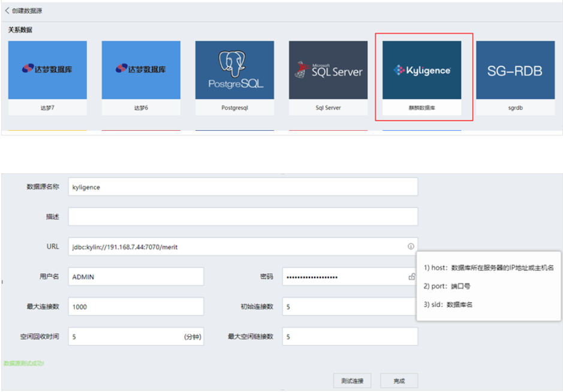
Task: Click the 用户名 field showing ADMIN
Action: pyautogui.click(x=136, y=276)
